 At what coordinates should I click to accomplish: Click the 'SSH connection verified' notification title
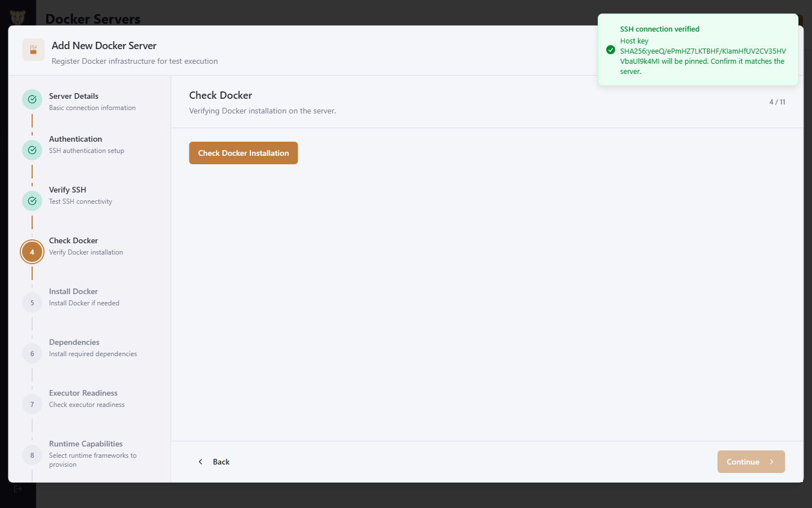660,29
